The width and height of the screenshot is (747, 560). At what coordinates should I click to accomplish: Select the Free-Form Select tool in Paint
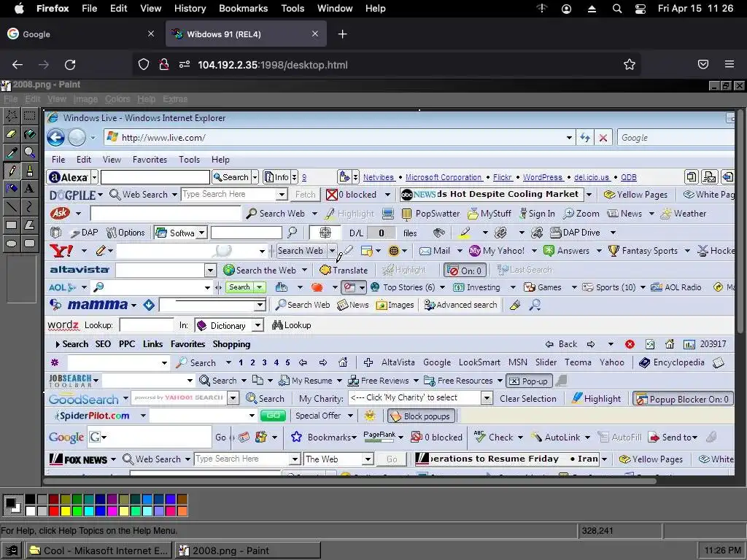12,116
